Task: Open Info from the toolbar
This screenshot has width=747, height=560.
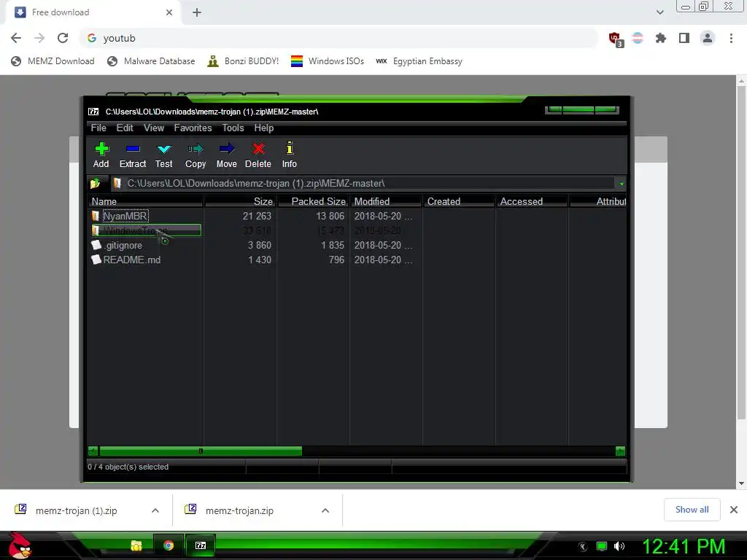Action: pos(289,148)
